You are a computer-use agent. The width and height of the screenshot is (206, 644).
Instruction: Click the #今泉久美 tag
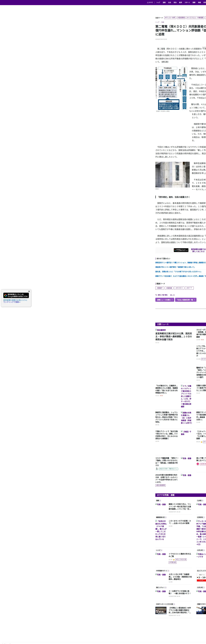tap(173, 563)
